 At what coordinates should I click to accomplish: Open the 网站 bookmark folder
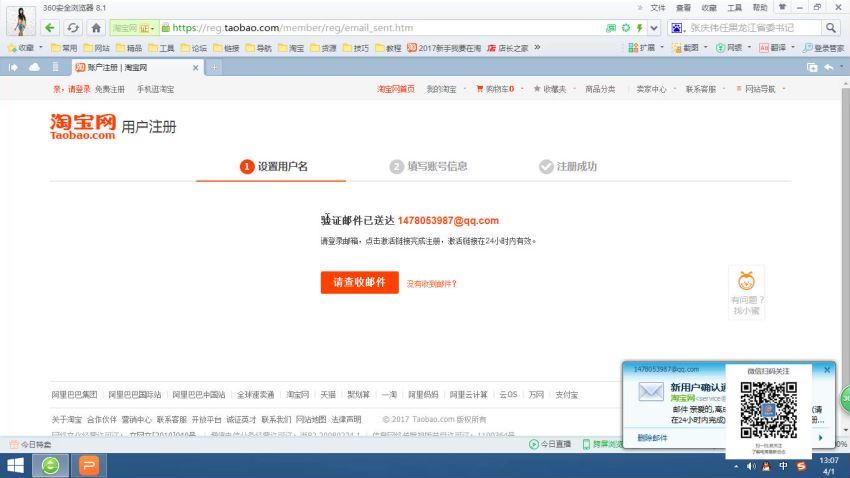tap(96, 48)
